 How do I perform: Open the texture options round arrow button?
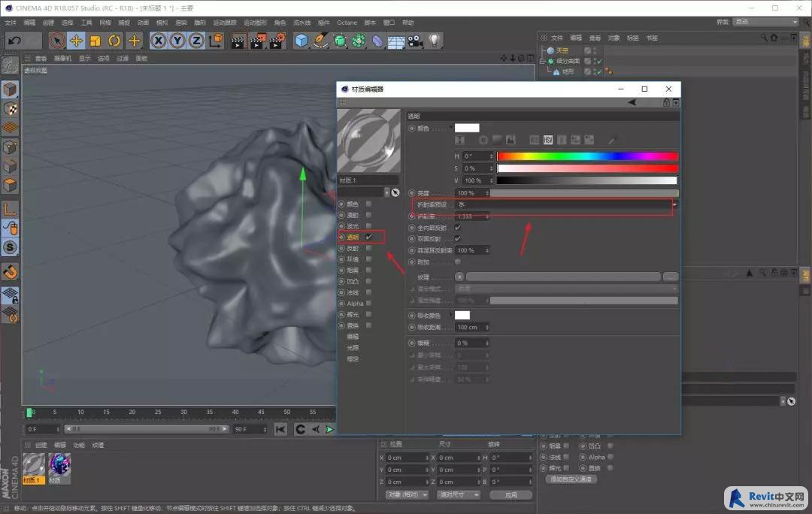coord(459,277)
